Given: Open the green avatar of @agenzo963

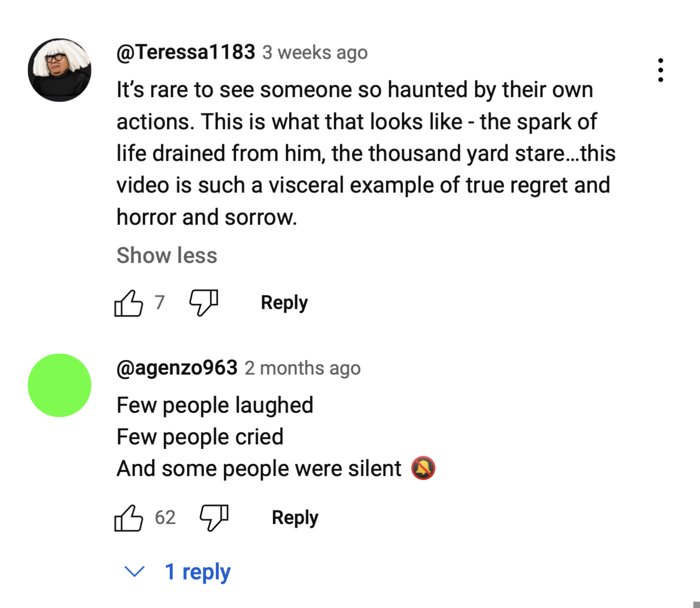Looking at the screenshot, I should (60, 385).
